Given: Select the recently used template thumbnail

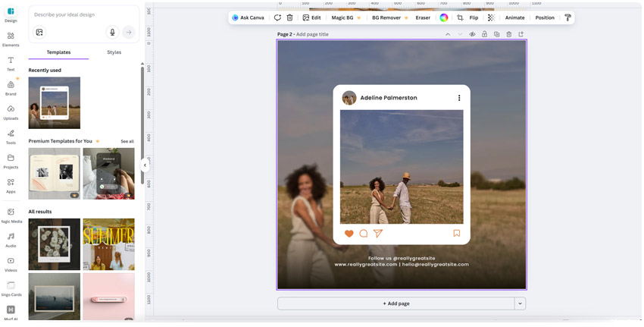Looking at the screenshot, I should 55,103.
